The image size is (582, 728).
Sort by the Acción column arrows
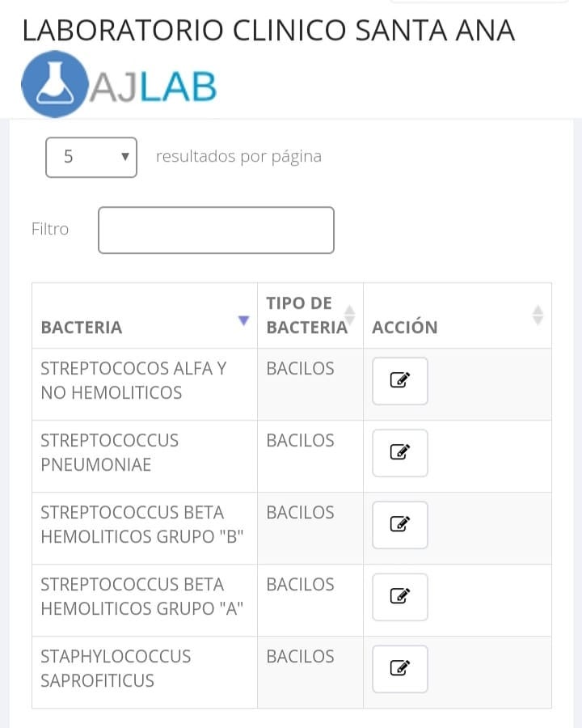[538, 315]
